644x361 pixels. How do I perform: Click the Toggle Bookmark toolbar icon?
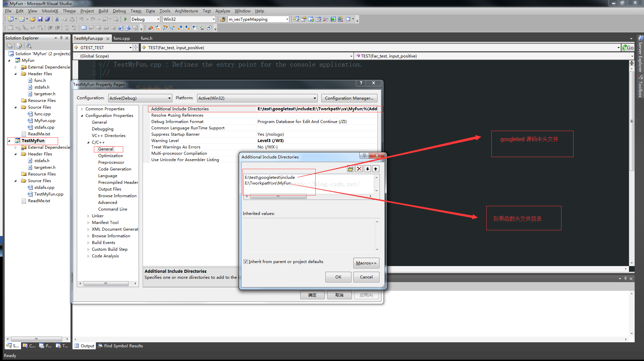click(x=84, y=28)
